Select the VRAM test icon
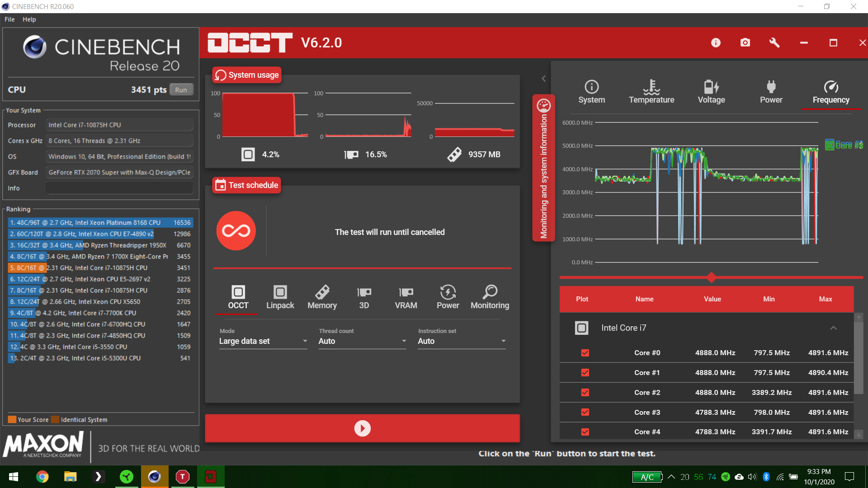This screenshot has width=868, height=488. point(406,297)
